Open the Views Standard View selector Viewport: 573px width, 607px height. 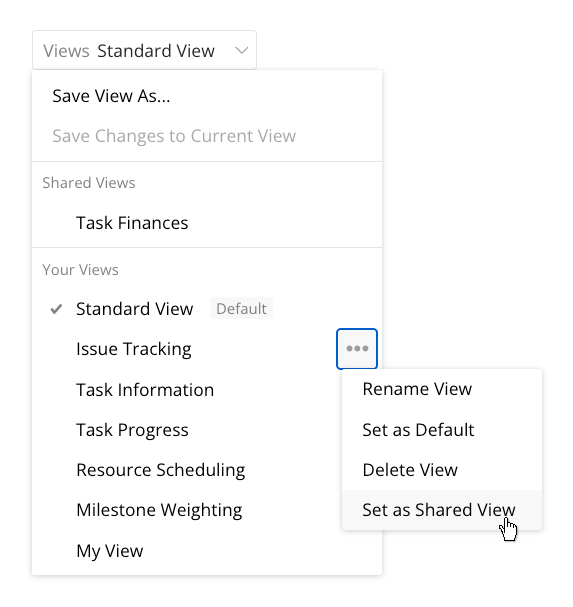click(x=144, y=50)
